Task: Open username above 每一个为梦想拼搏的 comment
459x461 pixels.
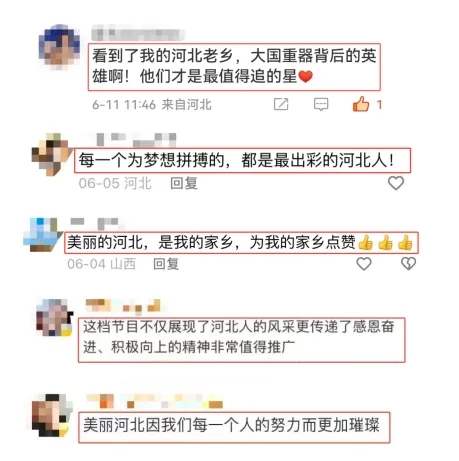Action: pyautogui.click(x=136, y=139)
